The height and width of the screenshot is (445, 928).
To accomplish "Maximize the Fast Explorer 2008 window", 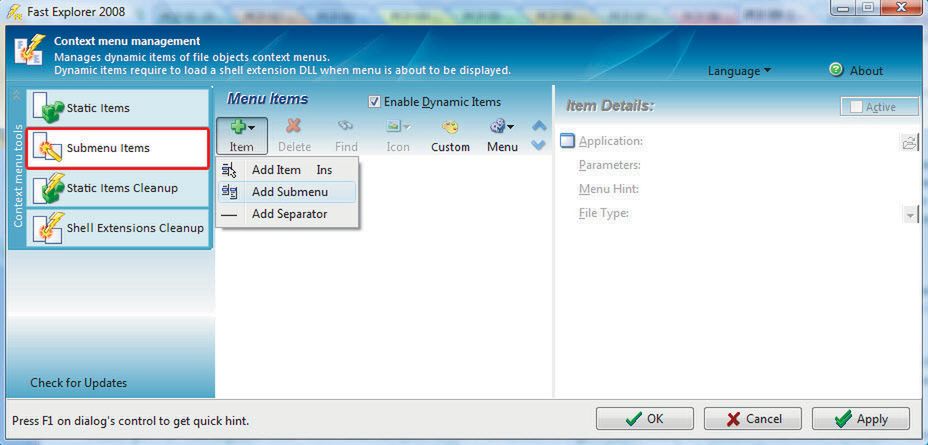I will coord(868,8).
